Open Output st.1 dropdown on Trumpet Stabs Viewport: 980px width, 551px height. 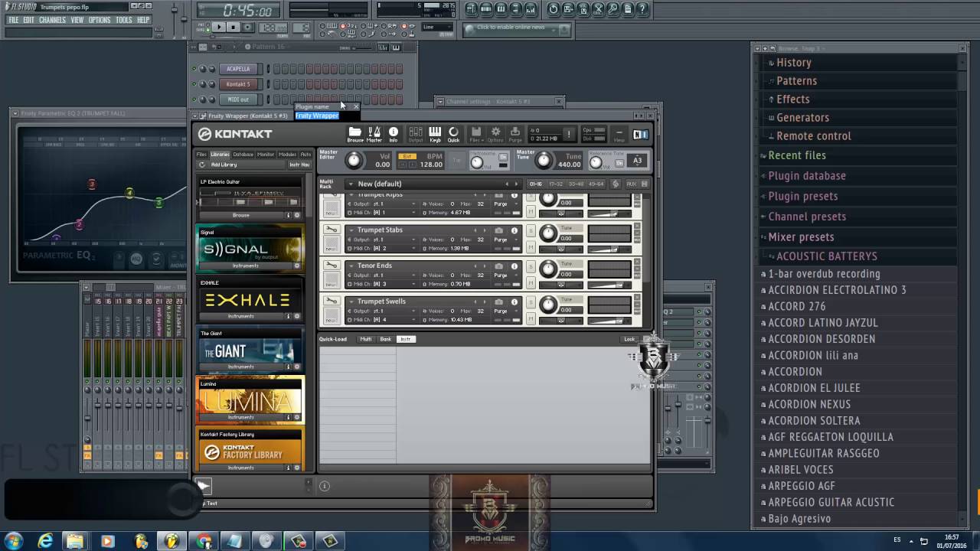click(x=383, y=240)
